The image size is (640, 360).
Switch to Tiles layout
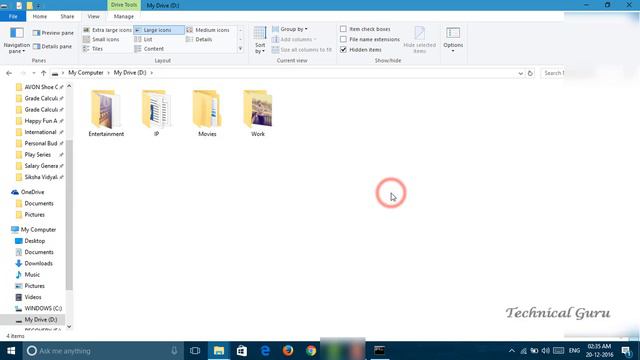[93, 49]
